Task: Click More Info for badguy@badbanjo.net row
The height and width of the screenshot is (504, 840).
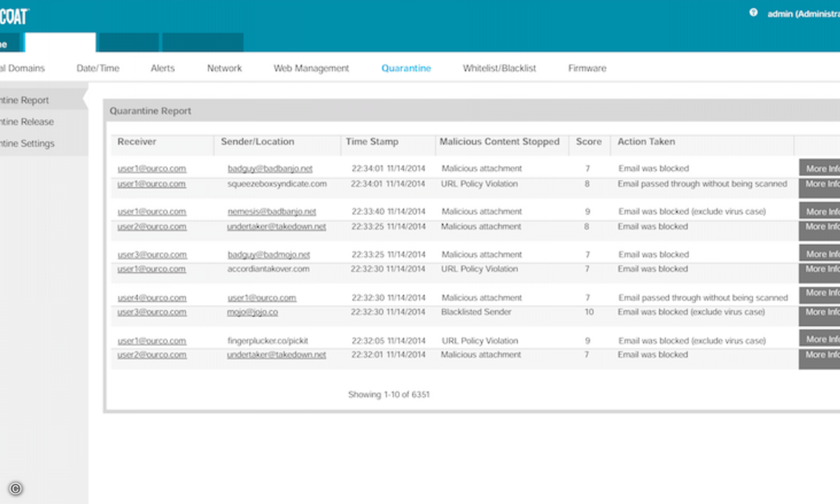Action: 820,168
